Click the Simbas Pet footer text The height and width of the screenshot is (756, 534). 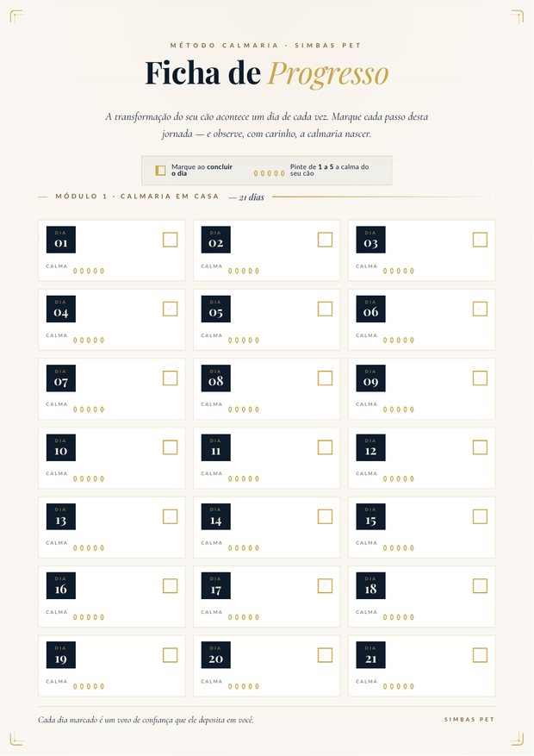[x=469, y=719]
